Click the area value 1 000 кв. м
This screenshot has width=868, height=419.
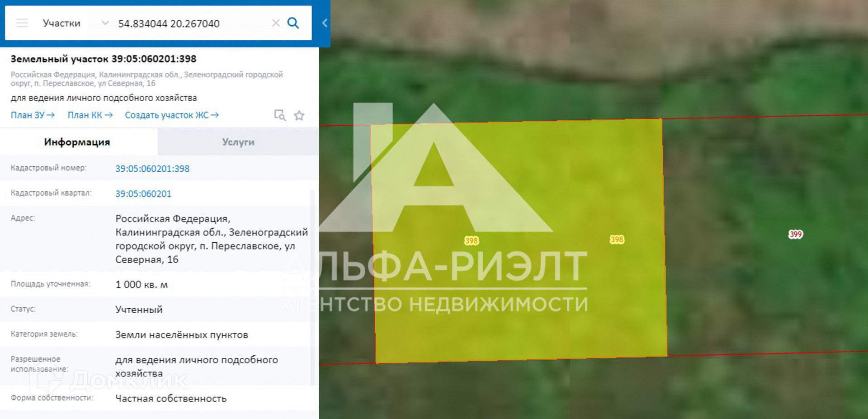(x=142, y=285)
